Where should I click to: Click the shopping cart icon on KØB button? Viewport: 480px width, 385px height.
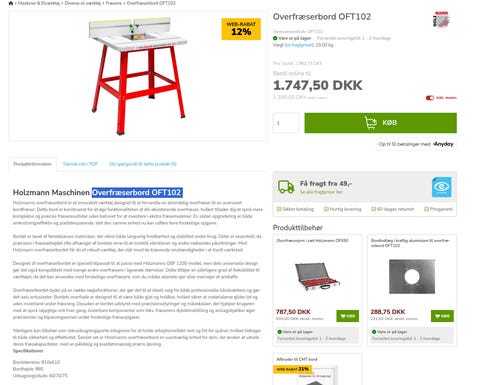click(x=370, y=123)
